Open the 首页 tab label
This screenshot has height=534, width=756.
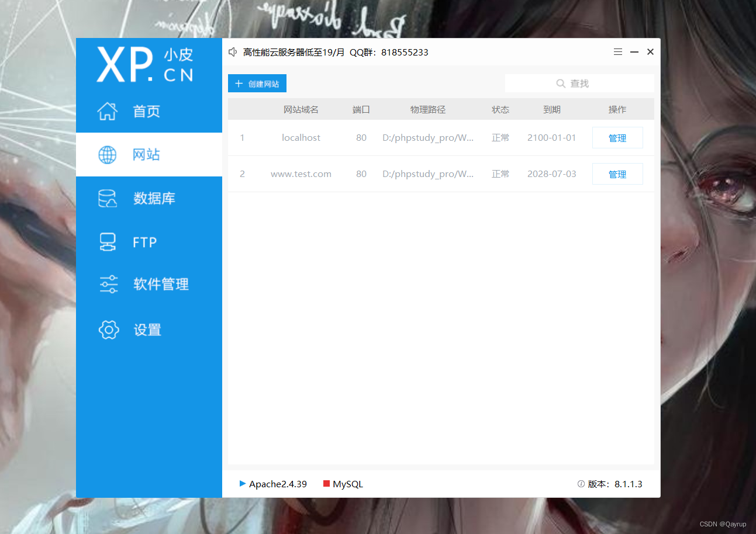147,112
